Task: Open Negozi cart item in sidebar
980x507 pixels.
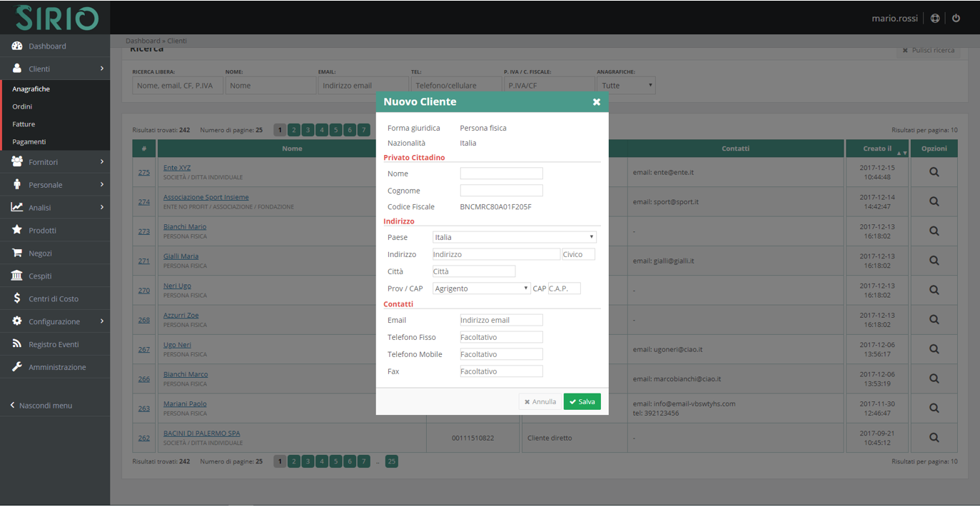Action: pos(40,254)
